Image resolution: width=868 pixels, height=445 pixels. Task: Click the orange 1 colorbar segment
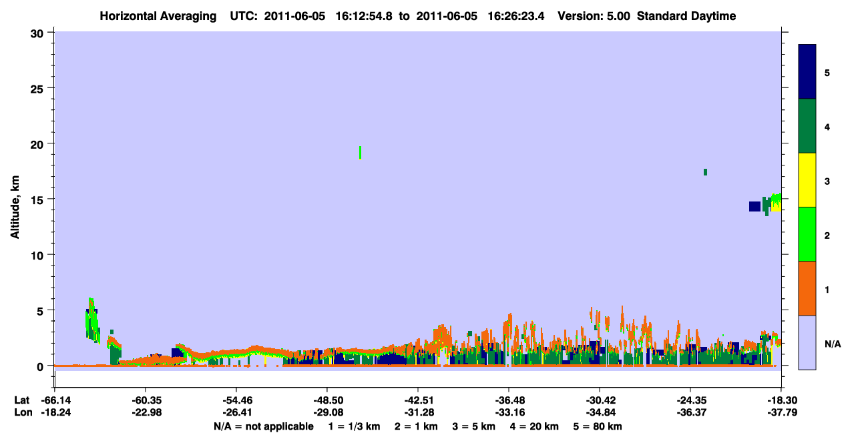[x=807, y=288]
